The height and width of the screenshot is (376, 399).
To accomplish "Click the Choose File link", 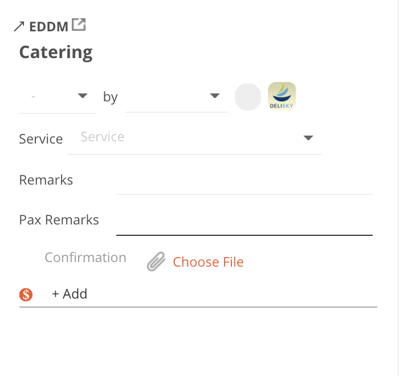I will point(208,262).
